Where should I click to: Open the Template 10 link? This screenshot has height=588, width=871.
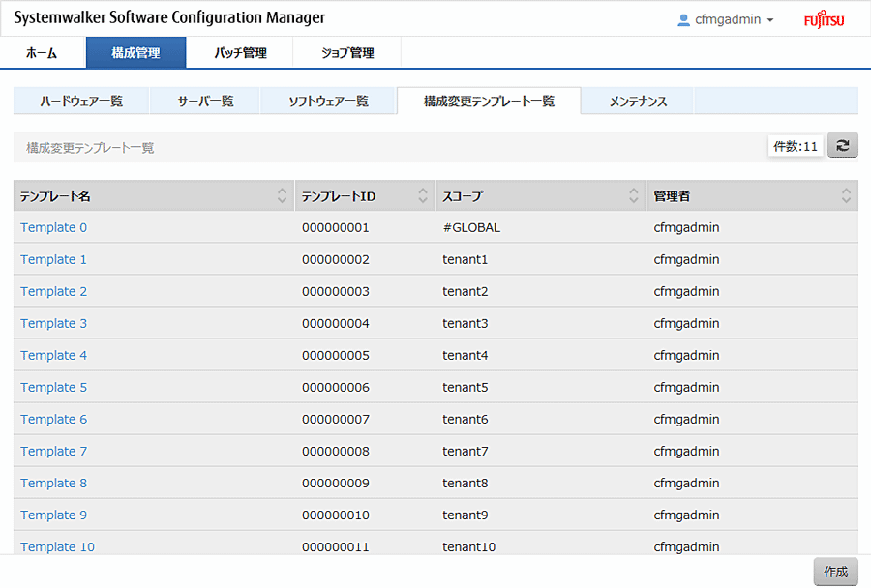tap(58, 547)
